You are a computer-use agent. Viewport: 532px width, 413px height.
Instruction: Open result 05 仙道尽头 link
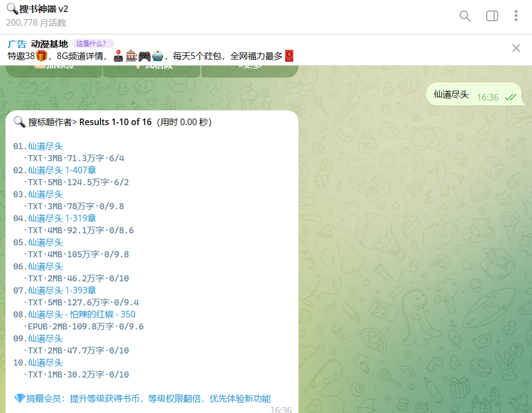(x=45, y=242)
